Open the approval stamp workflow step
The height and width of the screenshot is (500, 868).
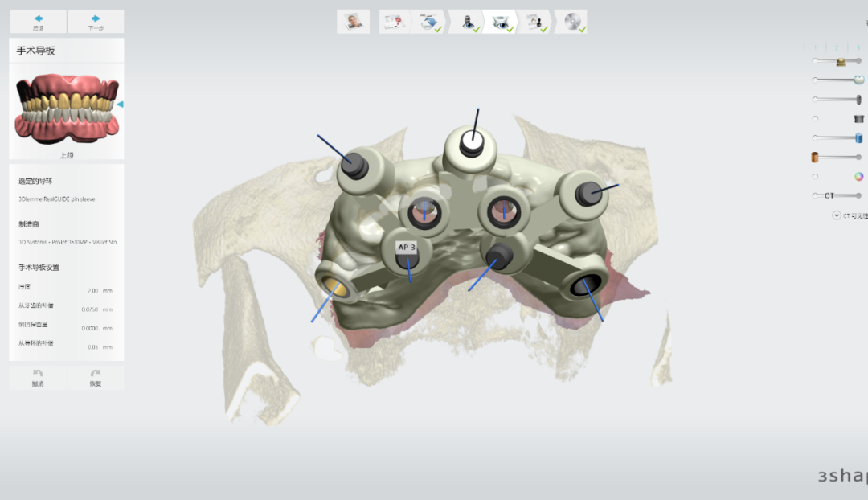tap(537, 22)
